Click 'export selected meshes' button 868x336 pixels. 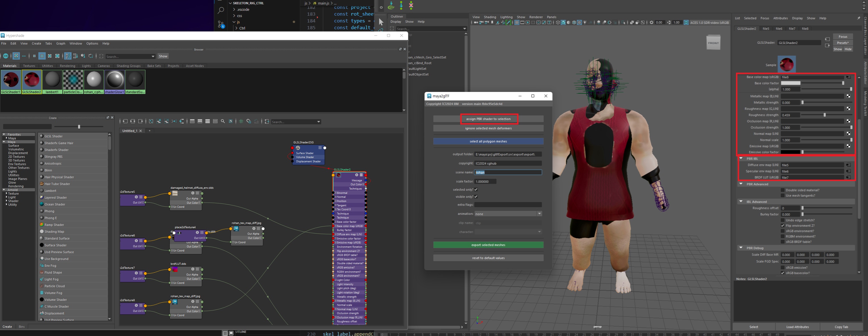point(488,245)
